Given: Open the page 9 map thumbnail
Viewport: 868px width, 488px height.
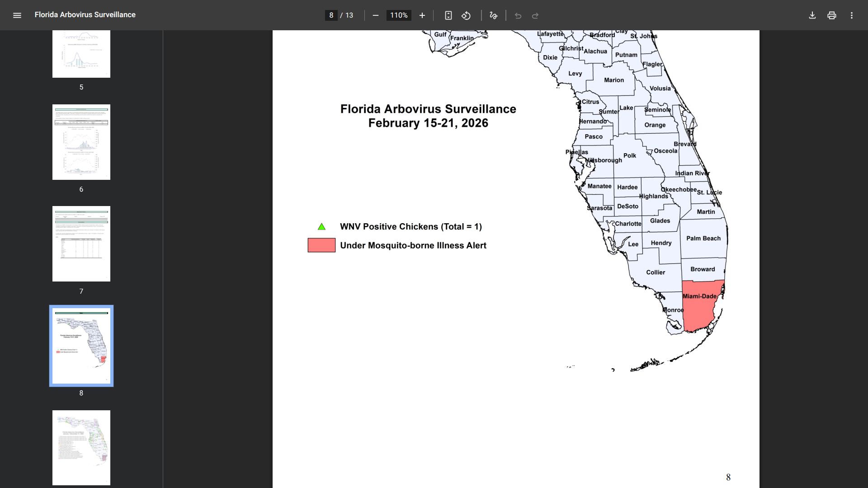Looking at the screenshot, I should pos(81,447).
